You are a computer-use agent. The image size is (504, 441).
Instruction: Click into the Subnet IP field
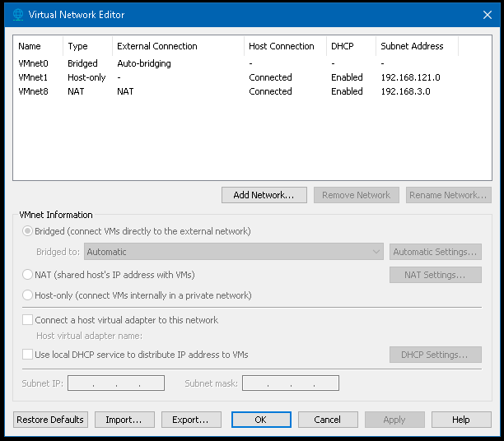click(x=116, y=383)
